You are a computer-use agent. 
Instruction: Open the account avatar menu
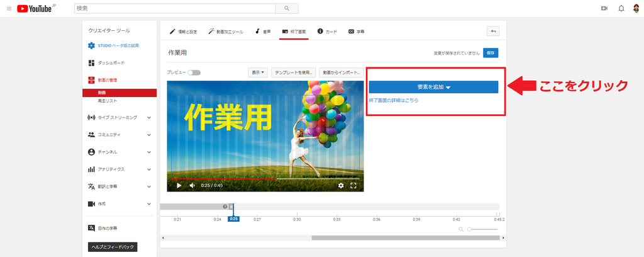pos(636,8)
